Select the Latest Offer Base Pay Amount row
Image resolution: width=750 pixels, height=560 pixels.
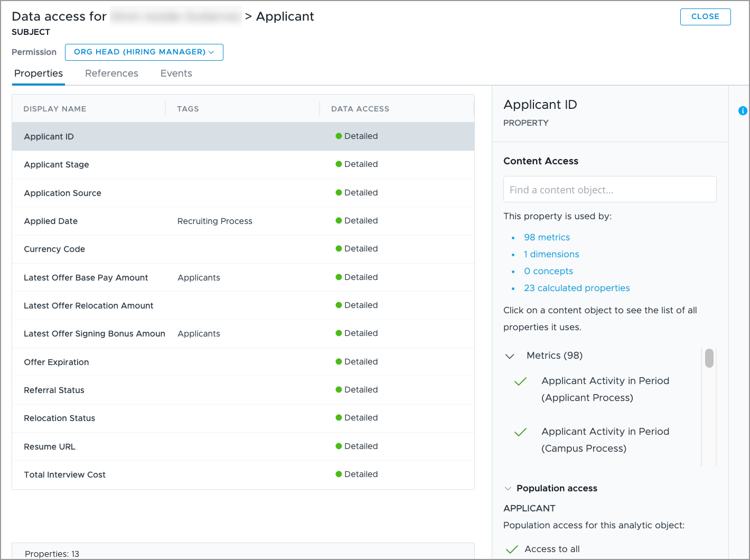pos(243,277)
